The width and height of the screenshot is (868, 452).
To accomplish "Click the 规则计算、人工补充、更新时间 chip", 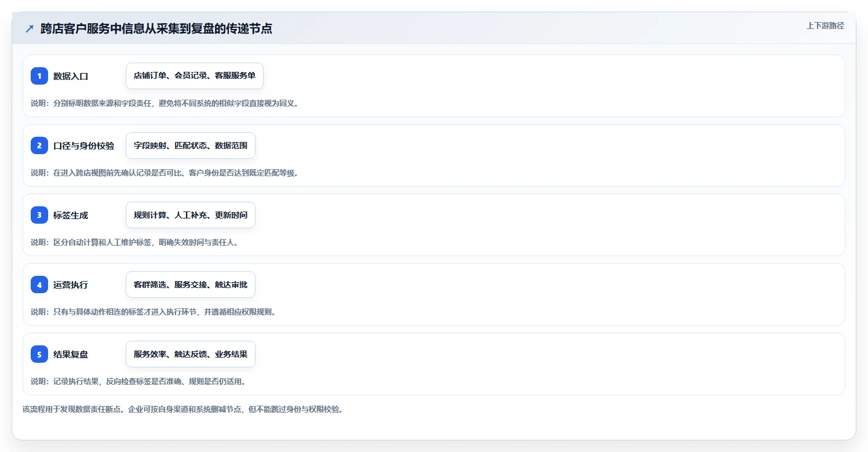I will click(191, 215).
